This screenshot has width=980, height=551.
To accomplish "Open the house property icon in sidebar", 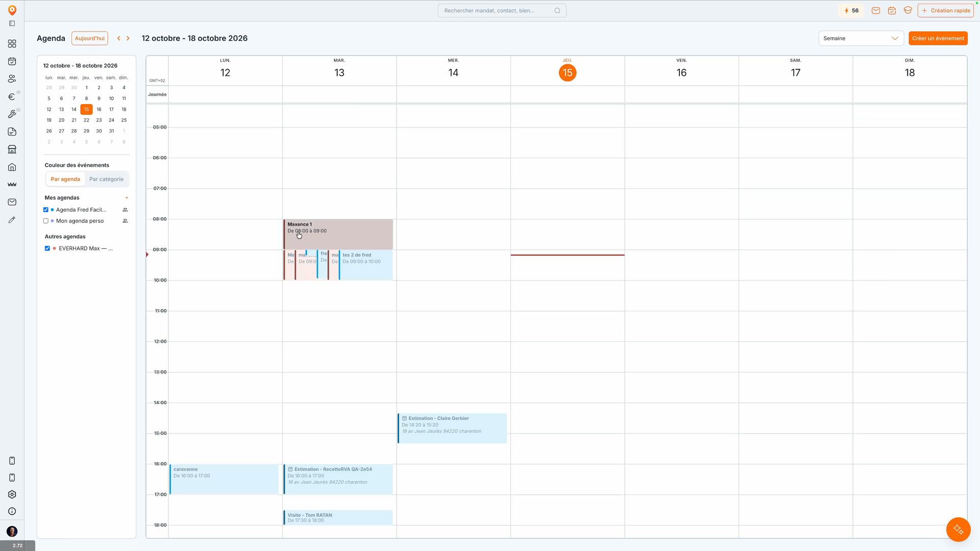I will point(12,167).
